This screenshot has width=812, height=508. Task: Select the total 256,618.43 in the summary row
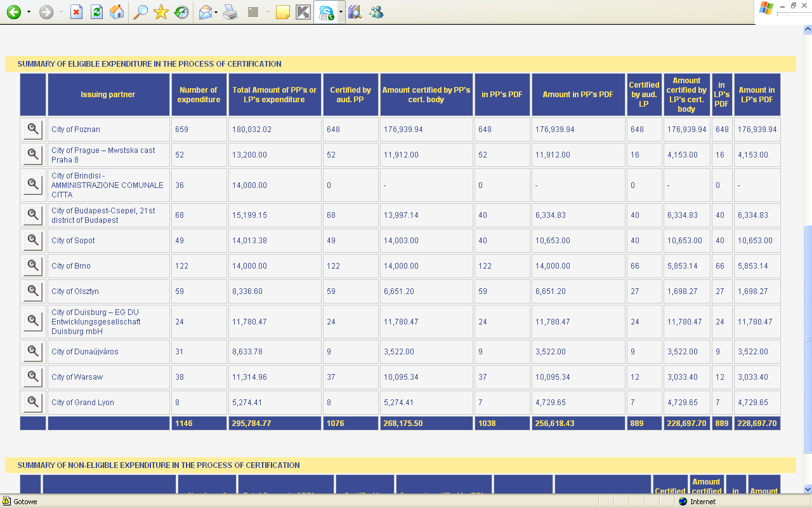(x=555, y=424)
